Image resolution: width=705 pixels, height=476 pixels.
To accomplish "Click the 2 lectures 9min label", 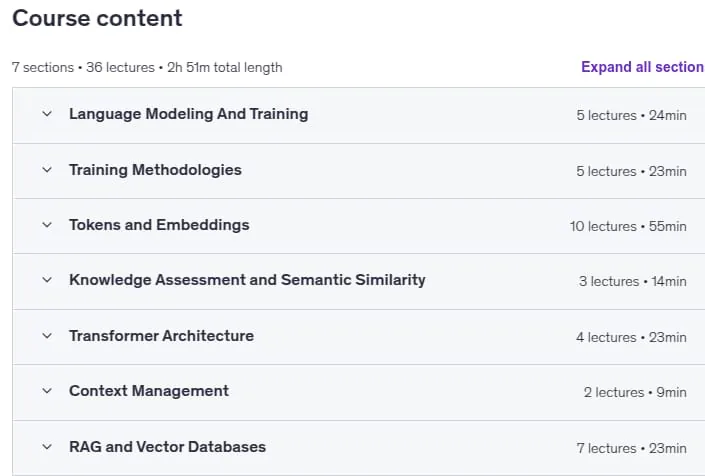I will [x=635, y=392].
